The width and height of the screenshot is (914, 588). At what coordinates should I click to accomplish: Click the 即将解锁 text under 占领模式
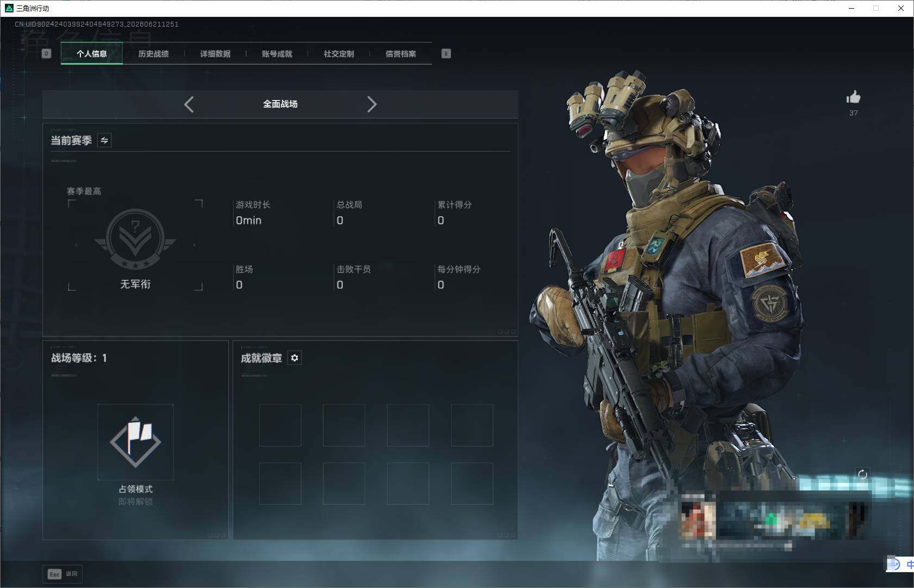click(x=136, y=502)
